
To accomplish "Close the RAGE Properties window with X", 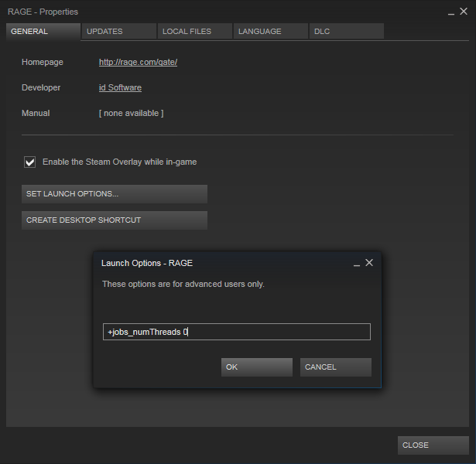I will [x=464, y=12].
